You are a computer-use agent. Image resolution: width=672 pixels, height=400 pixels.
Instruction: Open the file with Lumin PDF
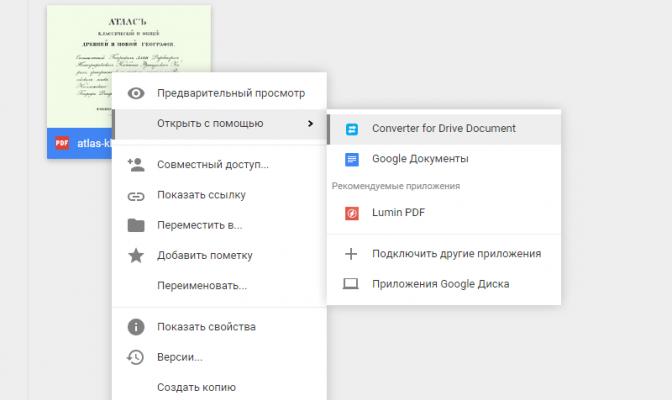[x=444, y=213]
